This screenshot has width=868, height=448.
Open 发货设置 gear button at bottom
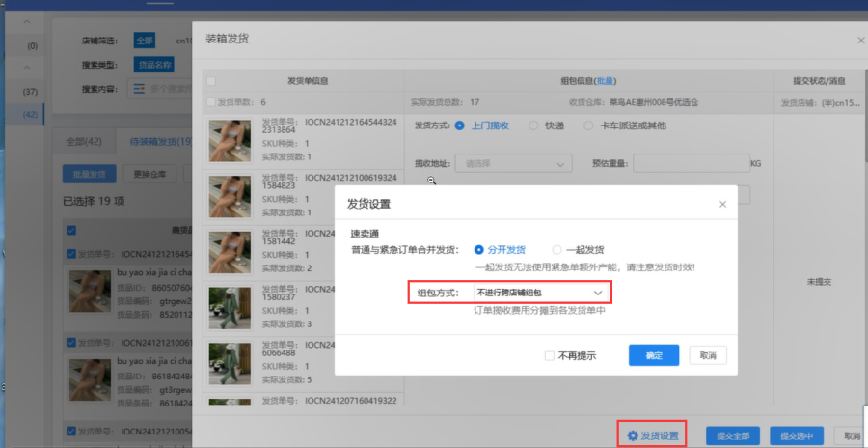point(653,435)
